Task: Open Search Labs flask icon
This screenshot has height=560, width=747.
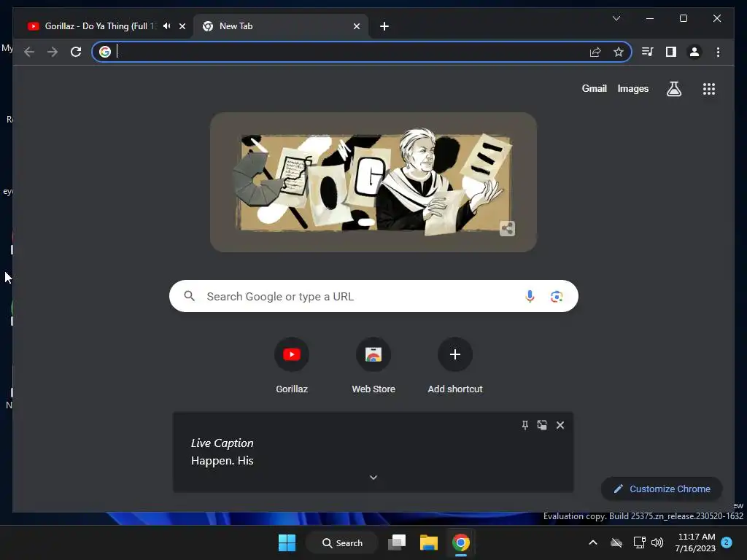Action: pyautogui.click(x=673, y=88)
